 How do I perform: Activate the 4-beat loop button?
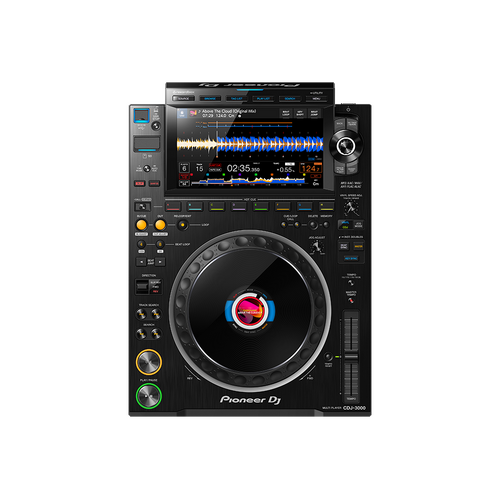[x=141, y=244]
